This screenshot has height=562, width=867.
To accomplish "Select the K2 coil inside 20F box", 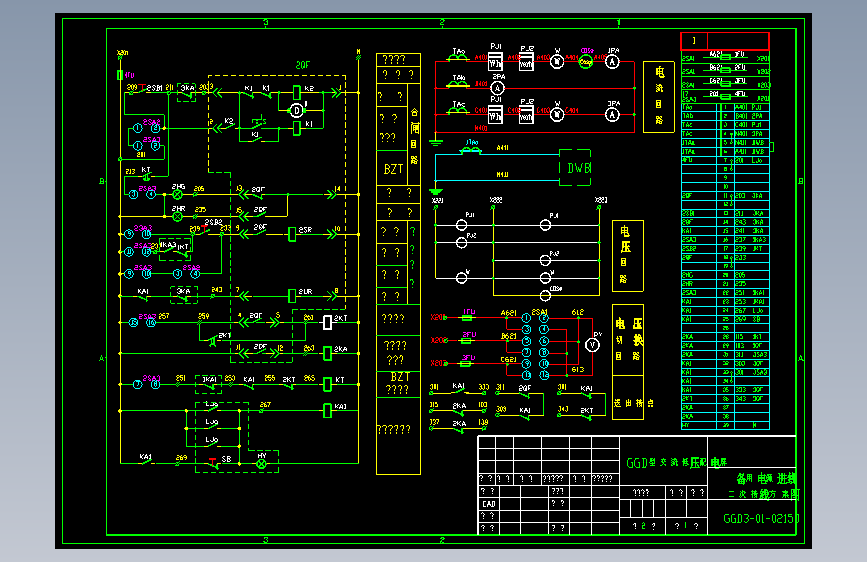I will (x=297, y=92).
